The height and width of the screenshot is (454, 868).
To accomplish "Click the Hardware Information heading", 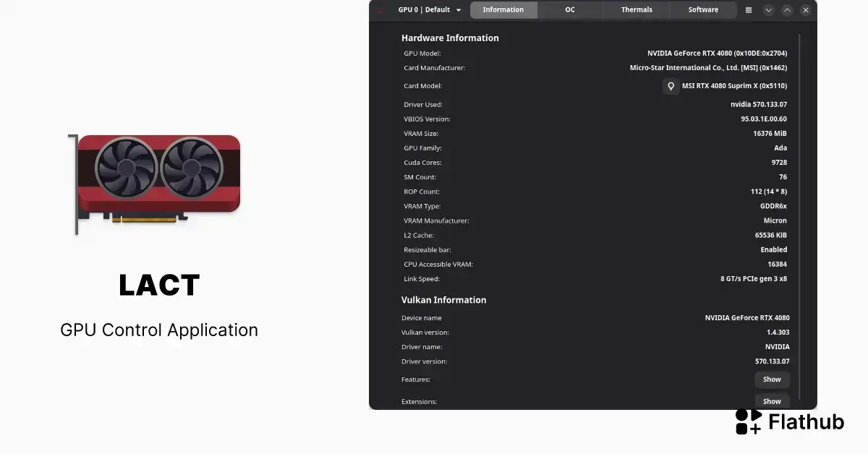I will [x=450, y=38].
